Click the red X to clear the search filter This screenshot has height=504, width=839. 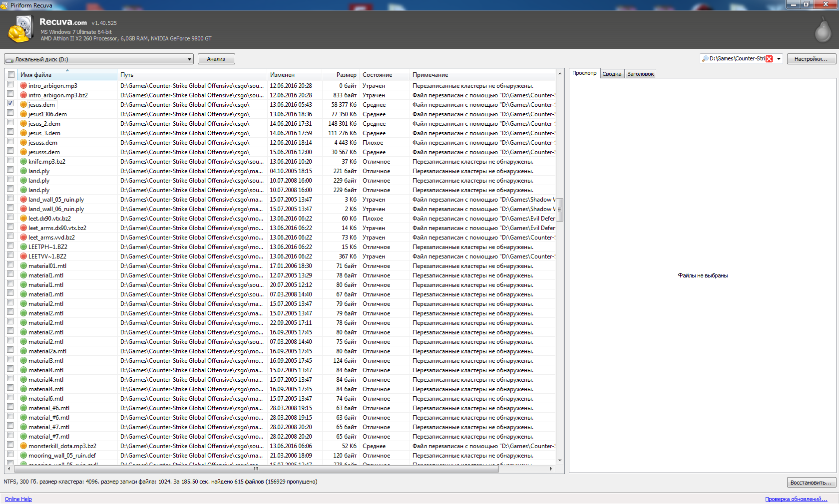coord(769,59)
